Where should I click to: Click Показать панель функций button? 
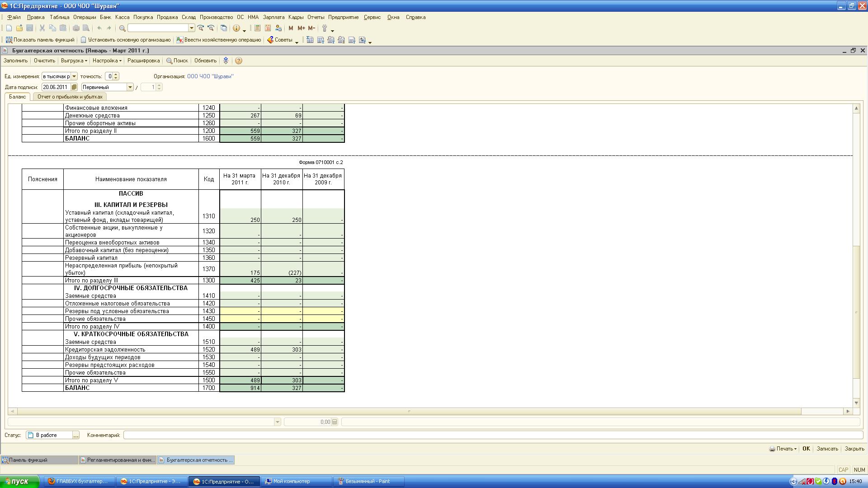[40, 40]
